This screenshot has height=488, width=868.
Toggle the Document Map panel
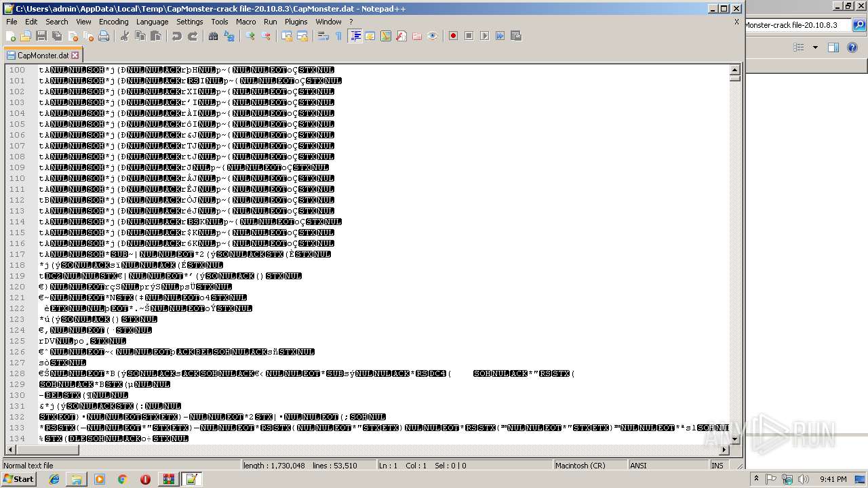[386, 36]
